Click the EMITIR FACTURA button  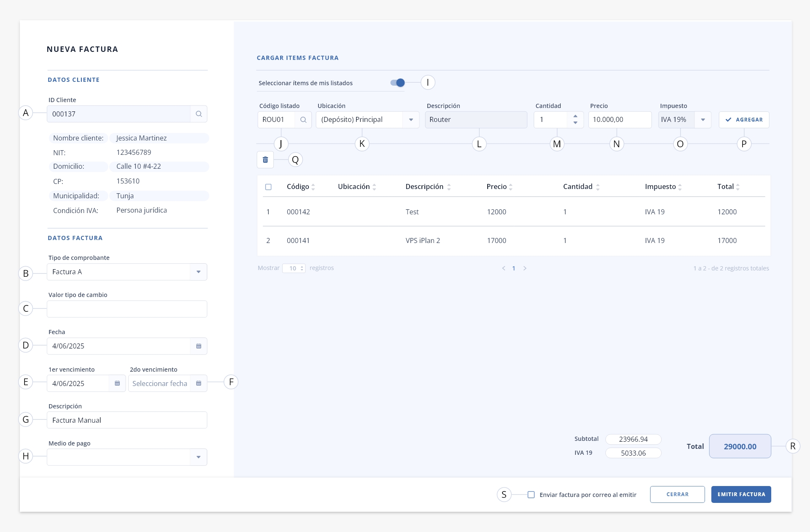coord(741,494)
